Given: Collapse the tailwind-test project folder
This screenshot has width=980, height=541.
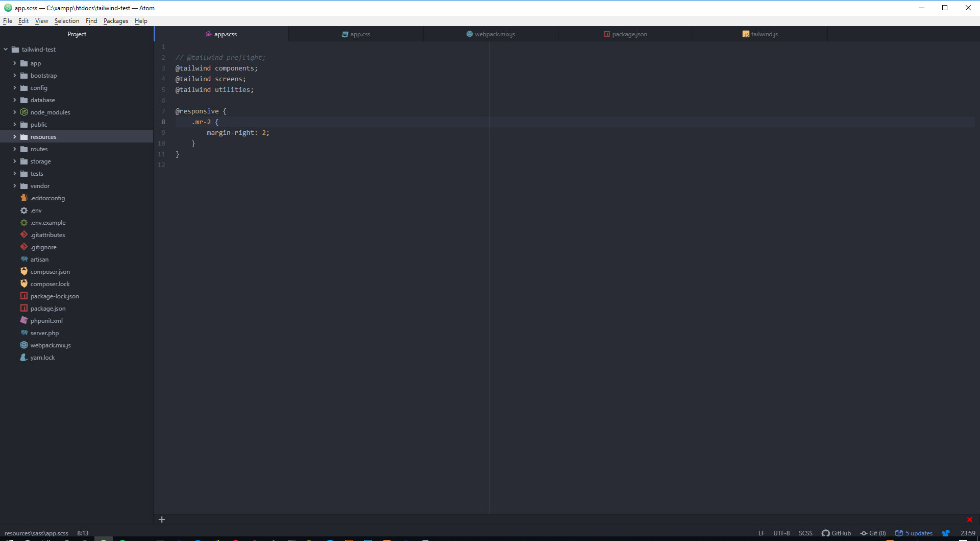Looking at the screenshot, I should 6,49.
